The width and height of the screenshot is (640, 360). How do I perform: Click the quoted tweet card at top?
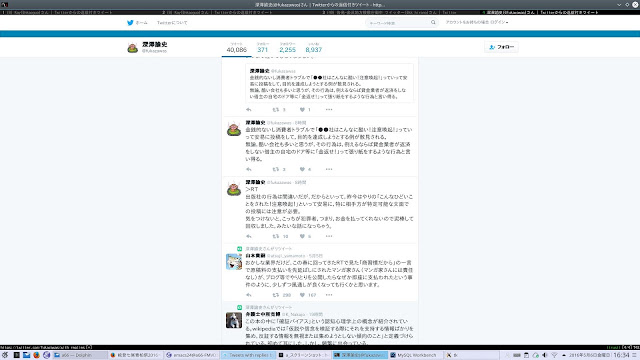329,83
